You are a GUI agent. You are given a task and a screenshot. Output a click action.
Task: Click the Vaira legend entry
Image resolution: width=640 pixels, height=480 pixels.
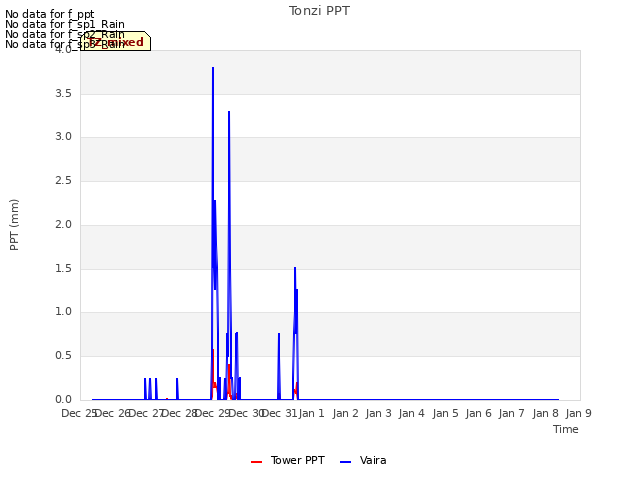[x=363, y=460]
